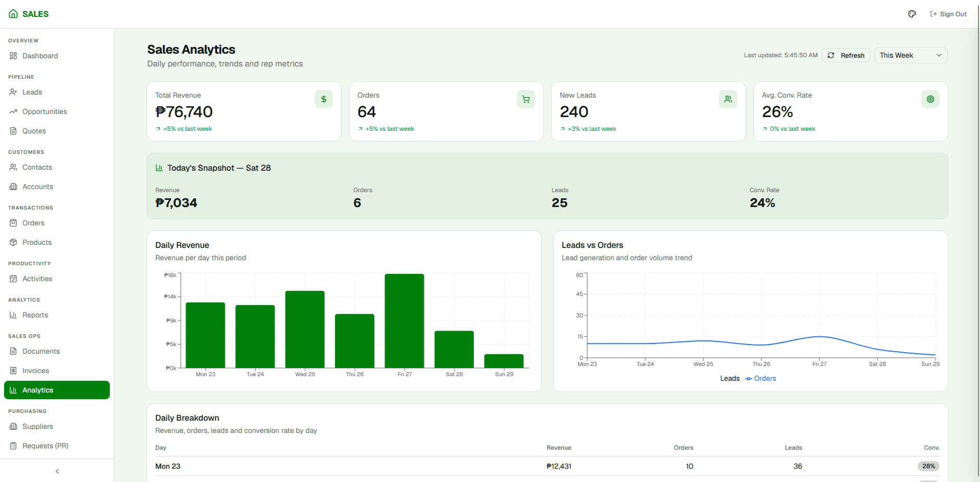Click the Activities calendar icon

13,279
